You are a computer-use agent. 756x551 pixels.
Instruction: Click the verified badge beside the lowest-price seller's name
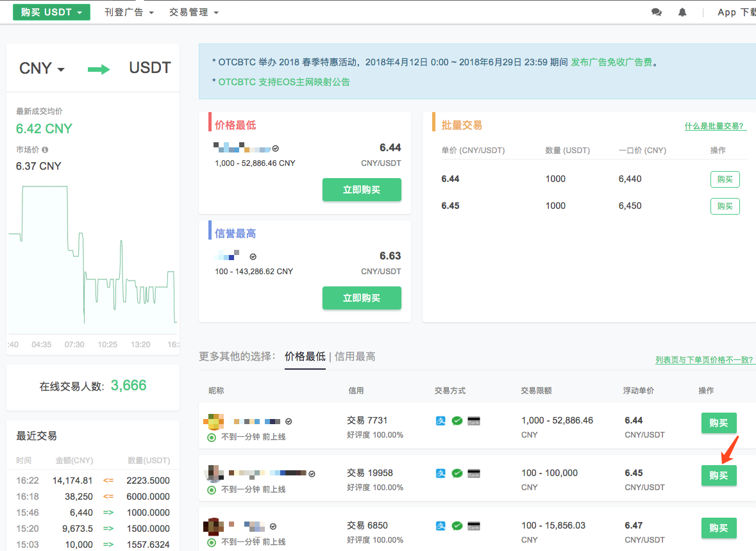[276, 148]
